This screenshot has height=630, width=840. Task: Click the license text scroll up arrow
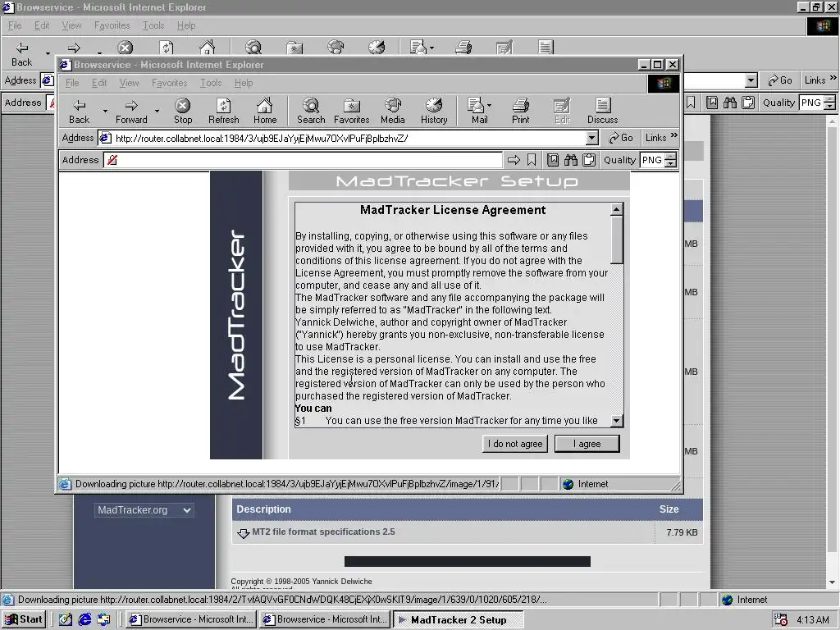click(617, 209)
